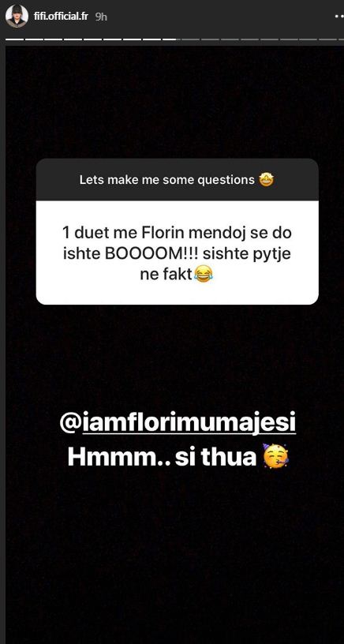Jump to the last story progress segment
Screen dimensions: 344x644
point(330,39)
